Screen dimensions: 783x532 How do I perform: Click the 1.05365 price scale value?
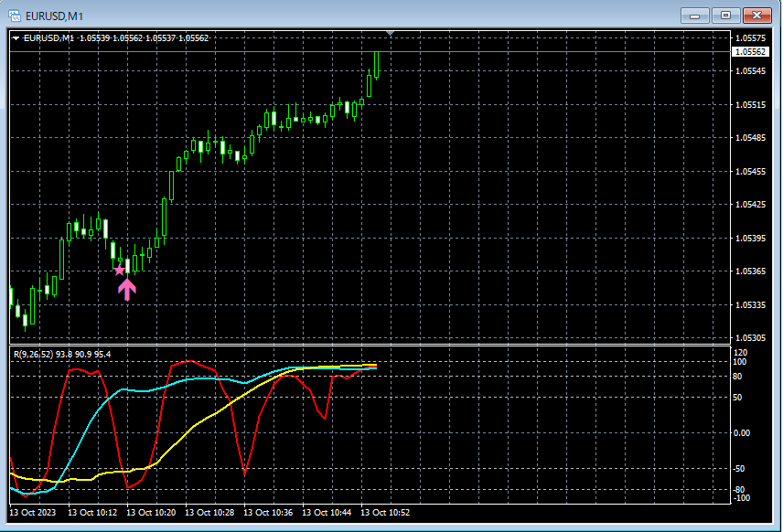[x=751, y=271]
